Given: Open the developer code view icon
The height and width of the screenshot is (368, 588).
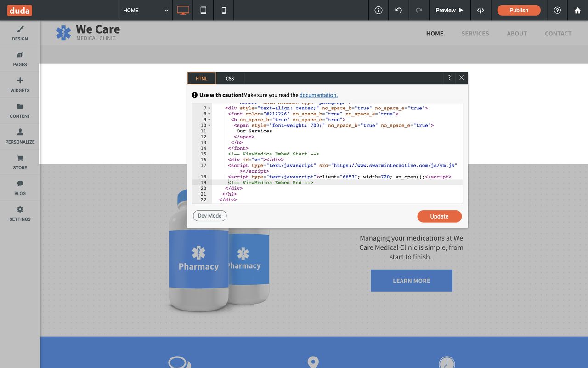Looking at the screenshot, I should 481,10.
